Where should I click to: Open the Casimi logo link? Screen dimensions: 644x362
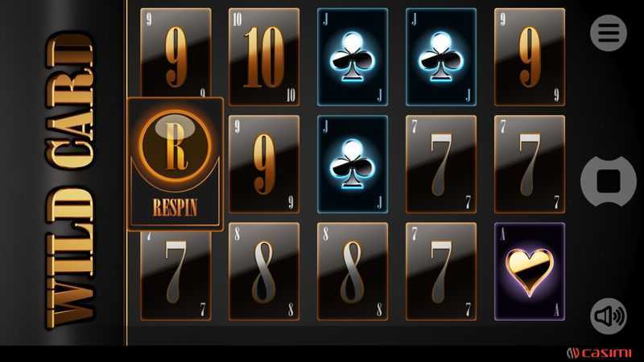click(x=599, y=353)
